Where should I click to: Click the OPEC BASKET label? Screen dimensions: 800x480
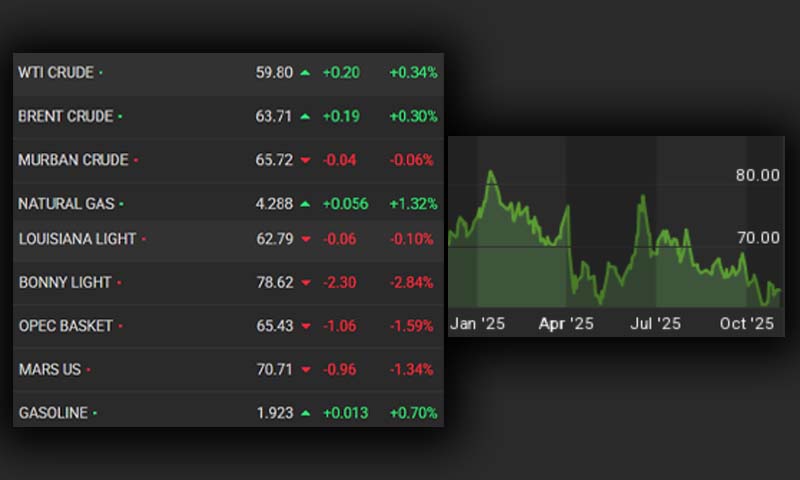click(x=65, y=326)
